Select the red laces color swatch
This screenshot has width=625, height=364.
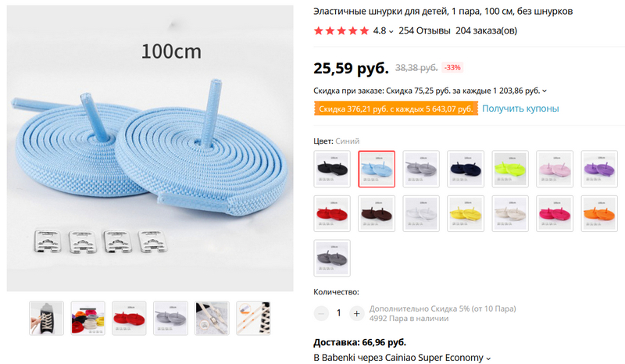point(332,214)
